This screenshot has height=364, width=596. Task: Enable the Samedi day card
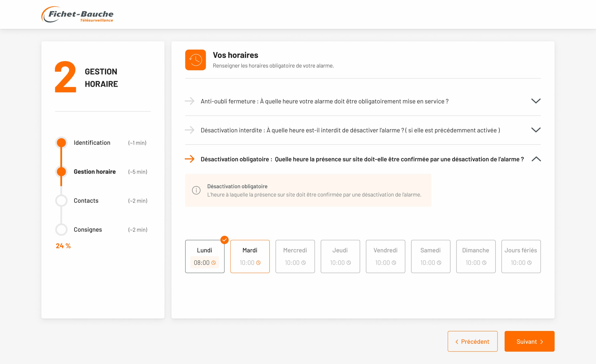point(430,250)
